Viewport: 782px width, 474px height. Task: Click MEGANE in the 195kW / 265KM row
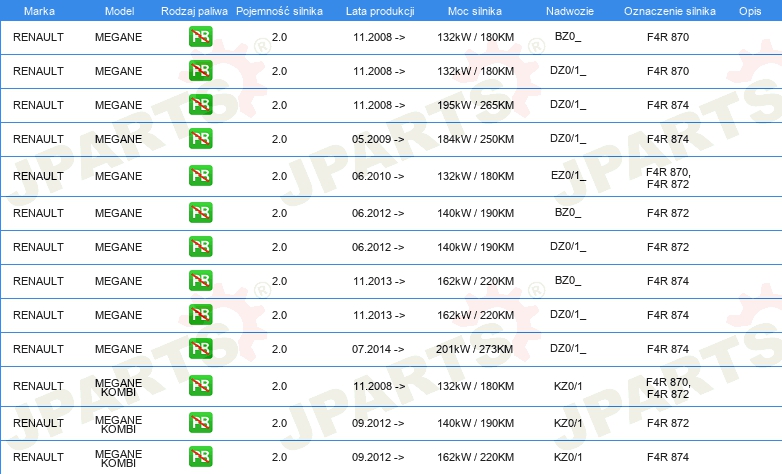coord(119,105)
